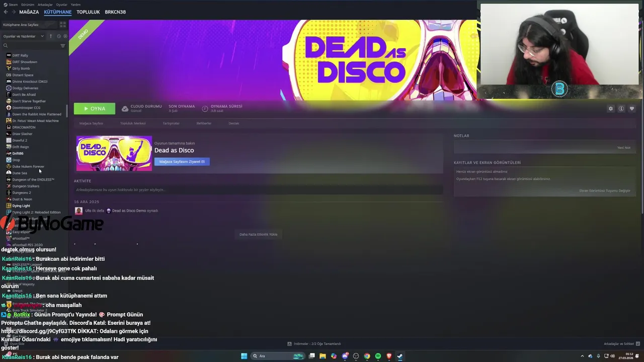Viewport: 644px width, 362px height.
Task: Open Brave browser from taskbar
Action: [389, 356]
